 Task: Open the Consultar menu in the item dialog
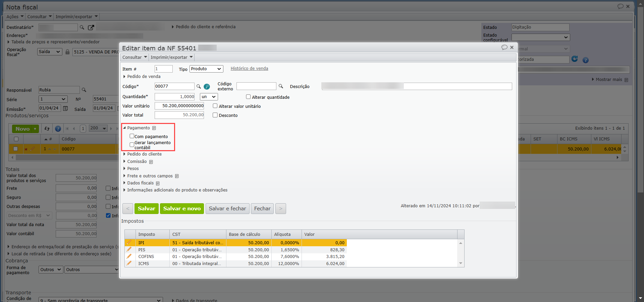click(135, 57)
